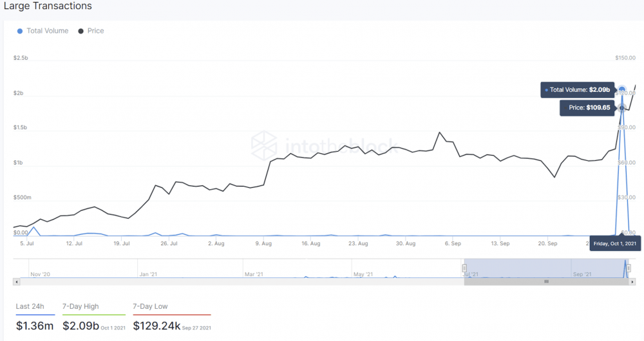
Task: Click the horizontal scrollbar thumb grip
Action: 546,281
